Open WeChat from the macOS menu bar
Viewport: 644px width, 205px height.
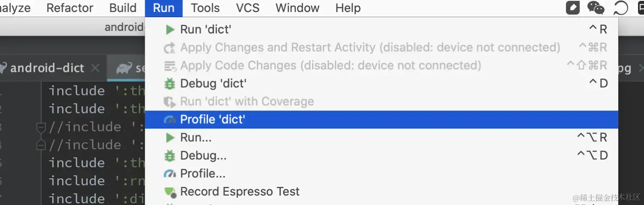(x=595, y=8)
